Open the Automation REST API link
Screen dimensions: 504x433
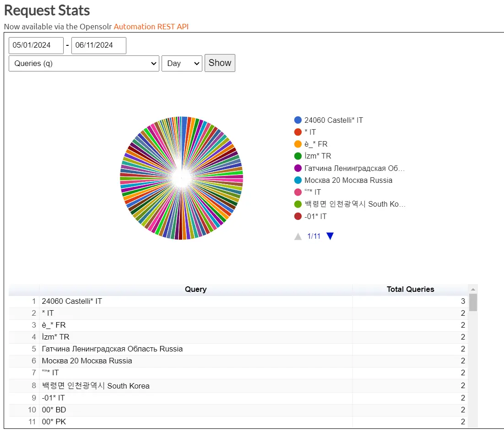tap(151, 27)
